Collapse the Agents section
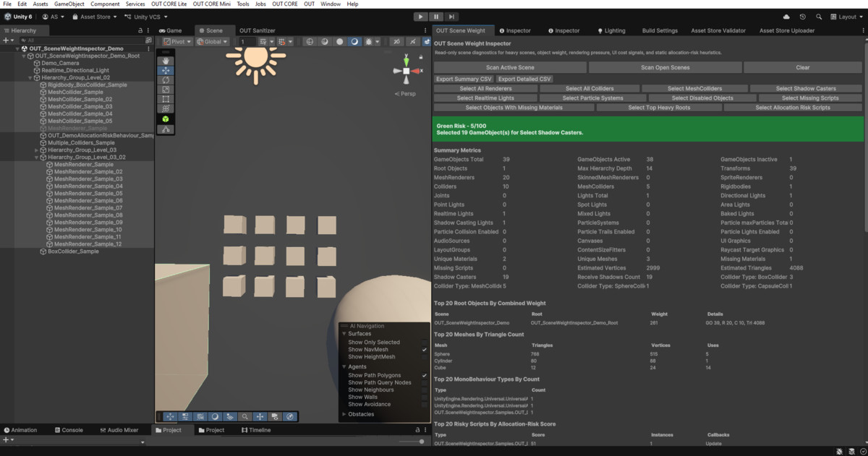Screen dimensions: 868x456 click(344, 367)
